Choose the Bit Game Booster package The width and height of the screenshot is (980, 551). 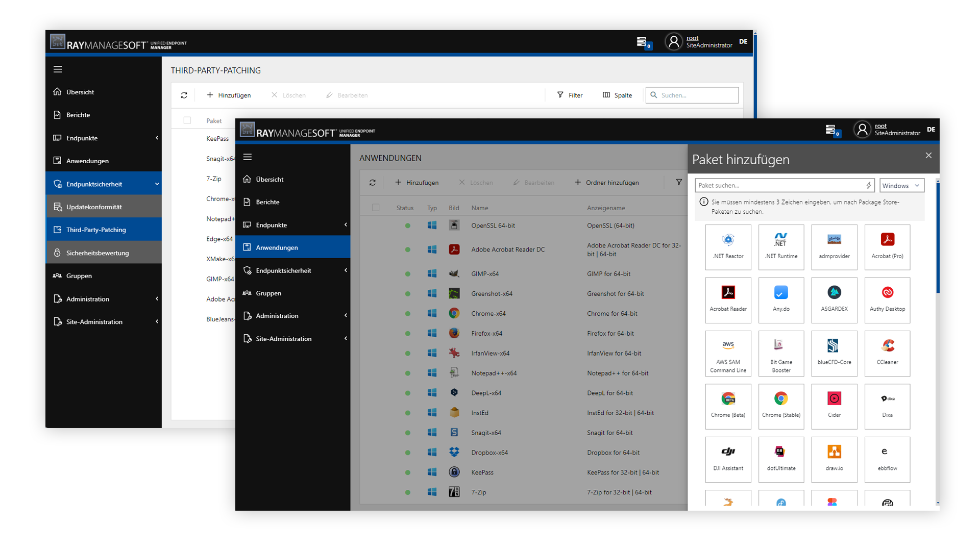click(781, 353)
